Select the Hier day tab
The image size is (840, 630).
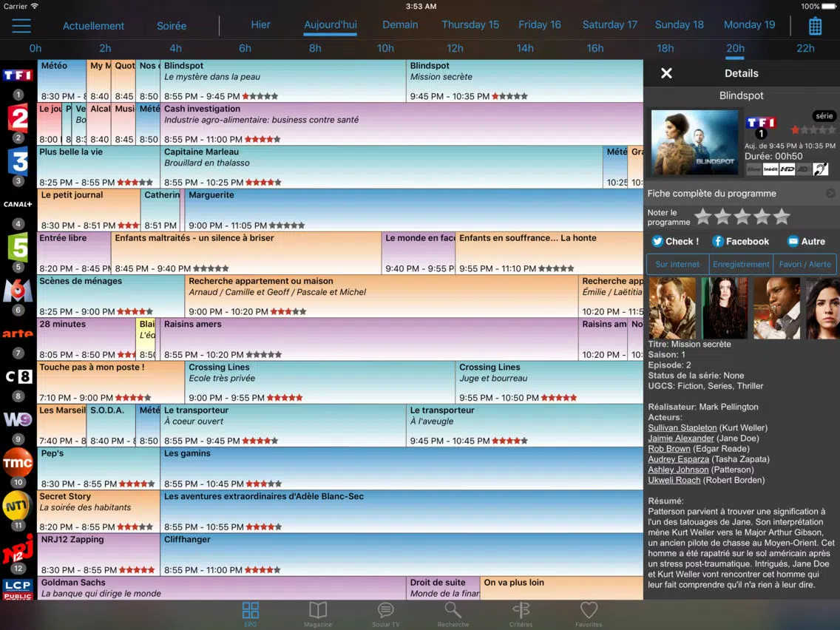(261, 24)
